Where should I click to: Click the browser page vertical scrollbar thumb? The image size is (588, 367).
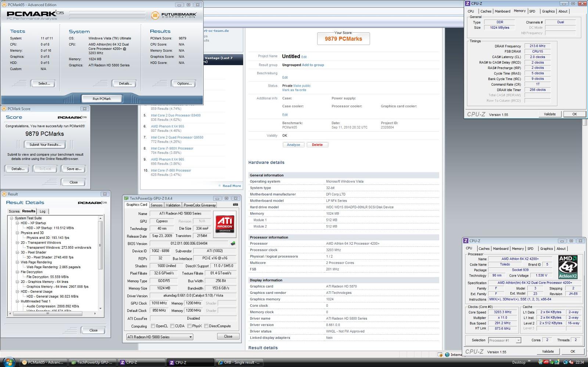(585, 122)
